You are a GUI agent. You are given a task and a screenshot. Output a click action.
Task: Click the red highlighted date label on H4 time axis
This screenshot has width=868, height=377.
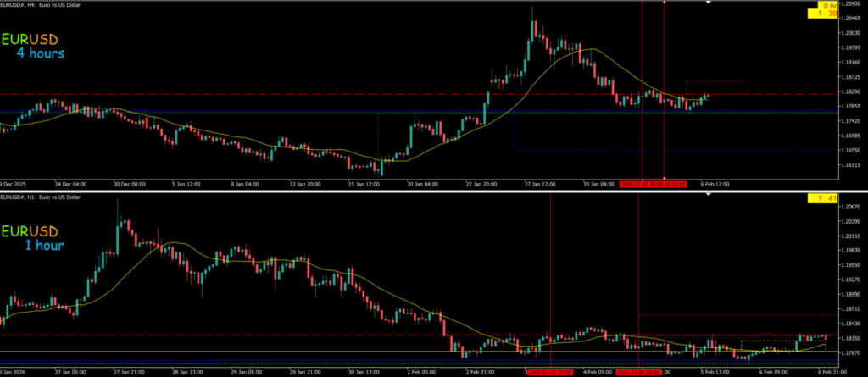tap(653, 183)
